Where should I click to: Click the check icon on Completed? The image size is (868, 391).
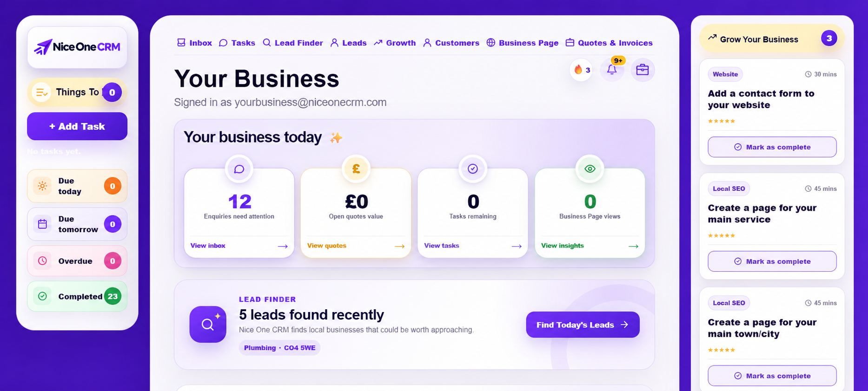(x=42, y=296)
